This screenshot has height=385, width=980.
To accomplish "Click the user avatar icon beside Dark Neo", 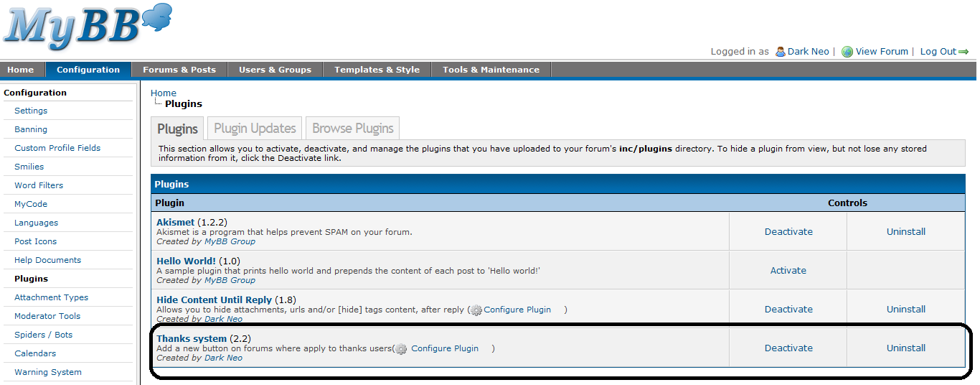I will pos(780,52).
